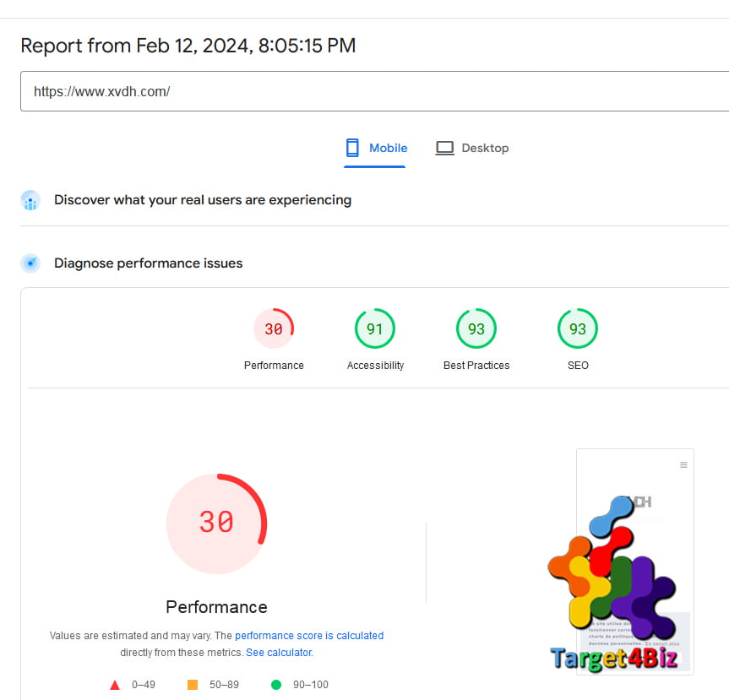
Task: Click the red triangle 0–49 legend marker
Action: pyautogui.click(x=115, y=685)
